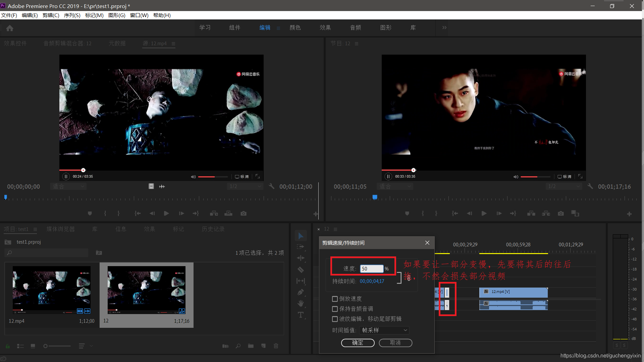Select the Ripple Edit tool
Image resolution: width=644 pixels, height=362 pixels.
coord(301,258)
